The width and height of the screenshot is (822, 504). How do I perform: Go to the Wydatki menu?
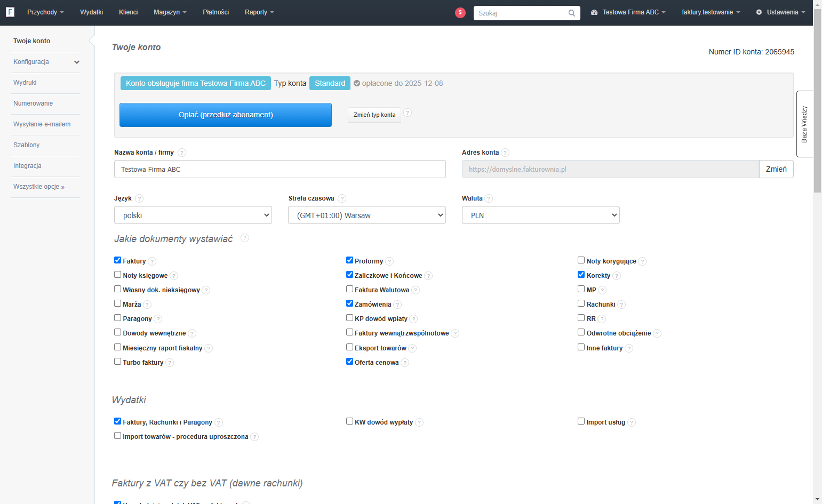(92, 12)
